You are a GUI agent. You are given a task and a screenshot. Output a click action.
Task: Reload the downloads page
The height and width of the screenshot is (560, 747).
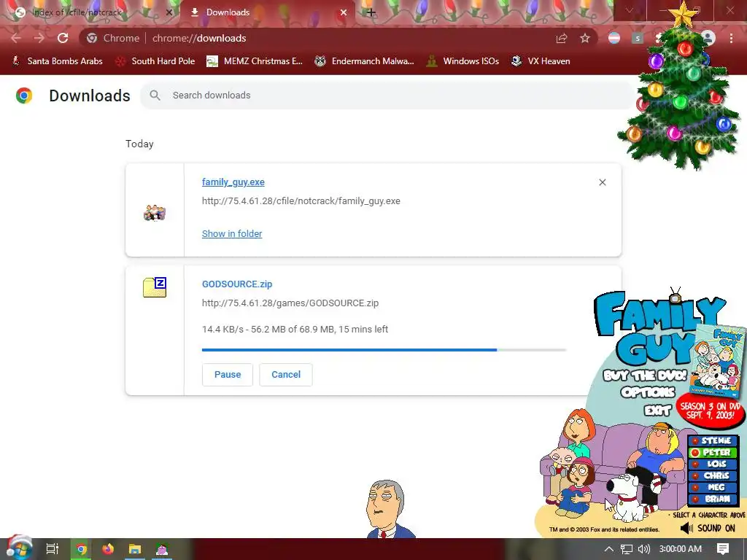point(63,38)
